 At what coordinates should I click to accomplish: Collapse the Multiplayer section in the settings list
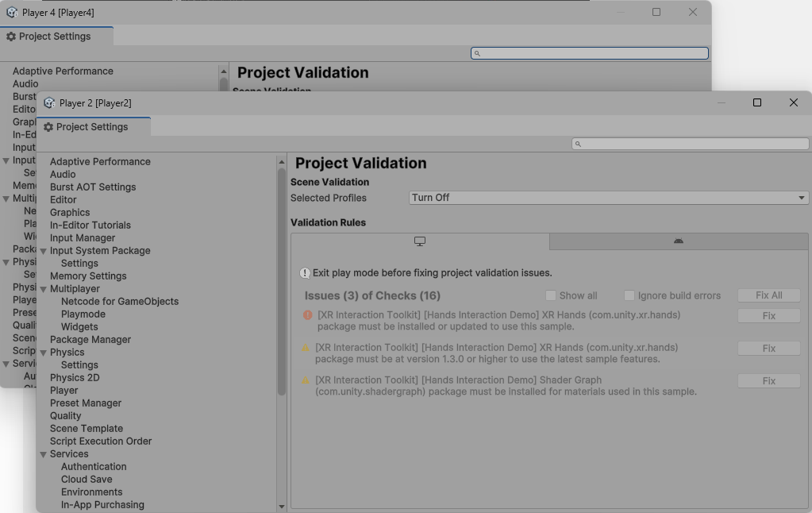point(44,288)
